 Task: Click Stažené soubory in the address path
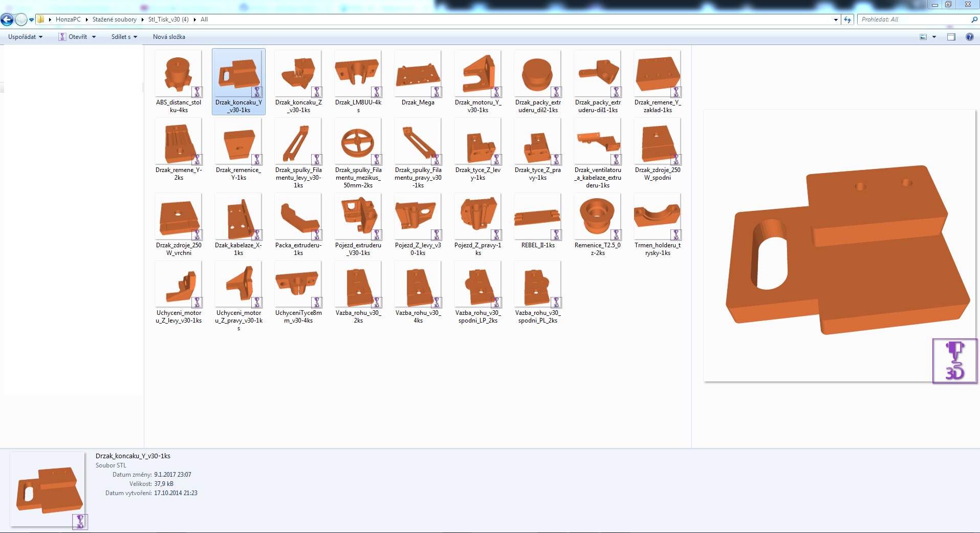114,19
